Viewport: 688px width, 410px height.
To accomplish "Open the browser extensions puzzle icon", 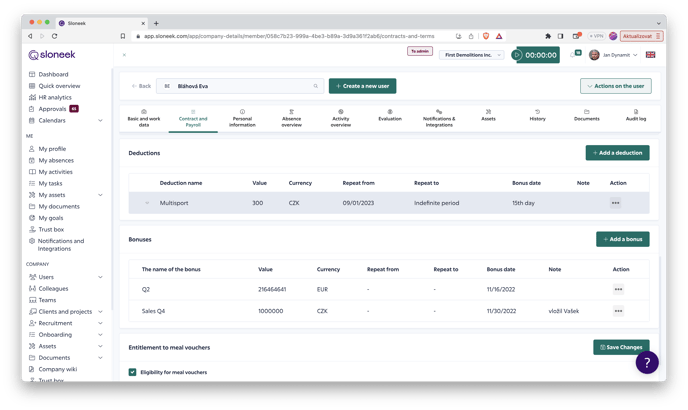I will click(x=548, y=36).
